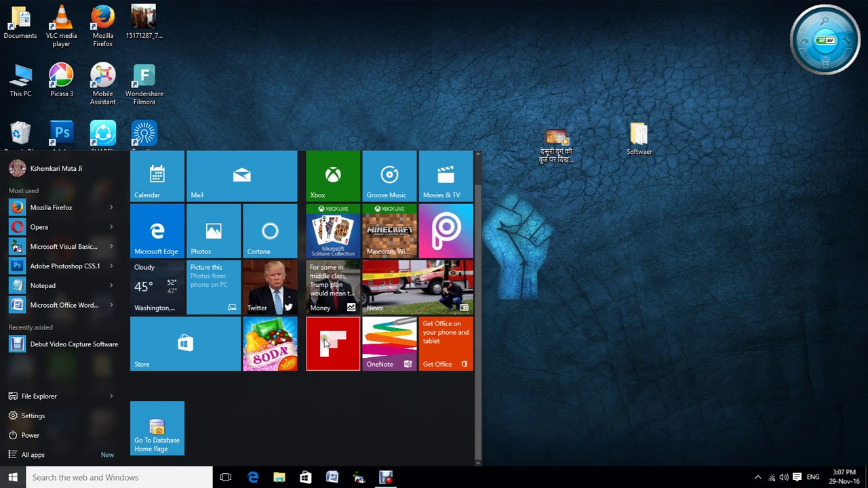Screen dimensions: 868x488
Task: Open the Photos tile
Action: click(x=214, y=231)
